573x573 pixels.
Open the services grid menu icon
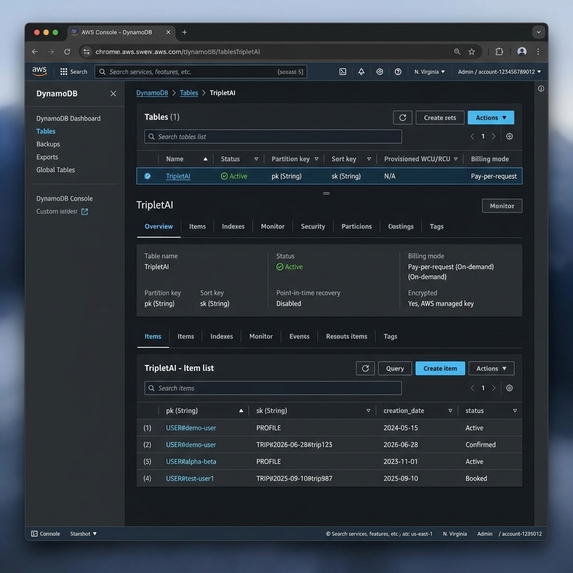click(x=64, y=72)
